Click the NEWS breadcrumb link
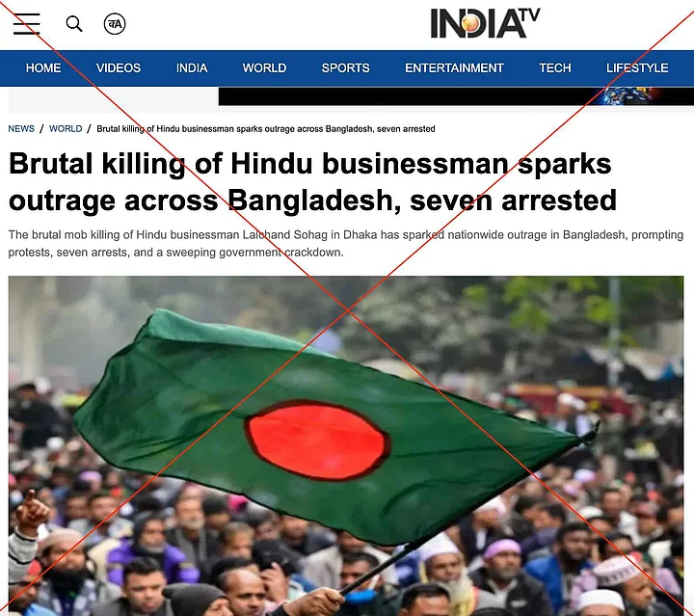This screenshot has height=616, width=694. pos(21,129)
